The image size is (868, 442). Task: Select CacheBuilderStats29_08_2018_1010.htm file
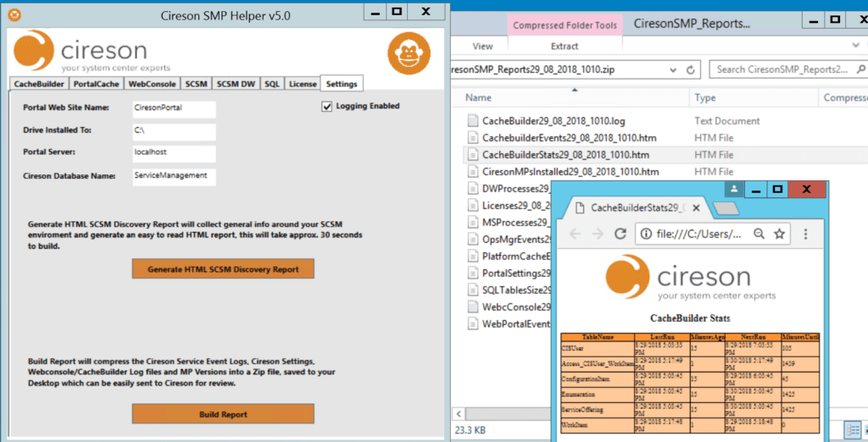(565, 155)
